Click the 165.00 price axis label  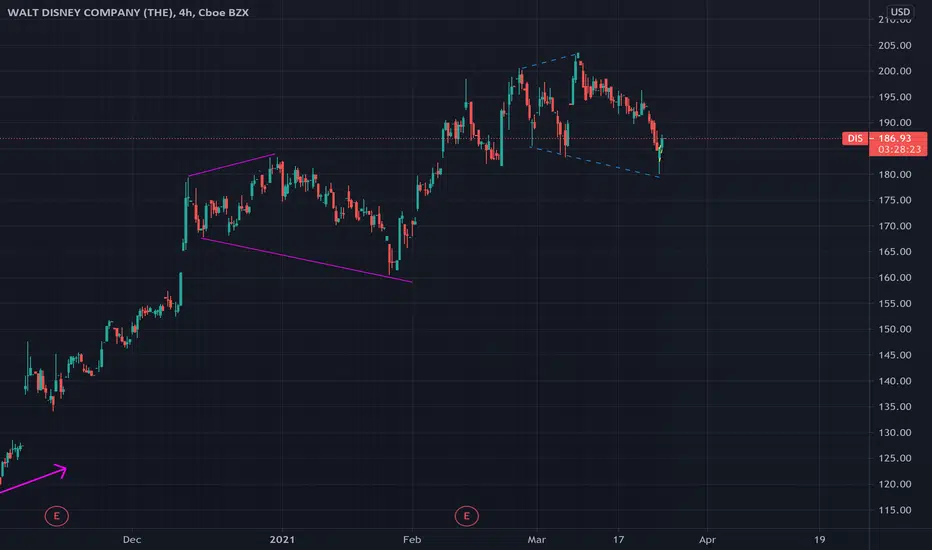(x=895, y=252)
